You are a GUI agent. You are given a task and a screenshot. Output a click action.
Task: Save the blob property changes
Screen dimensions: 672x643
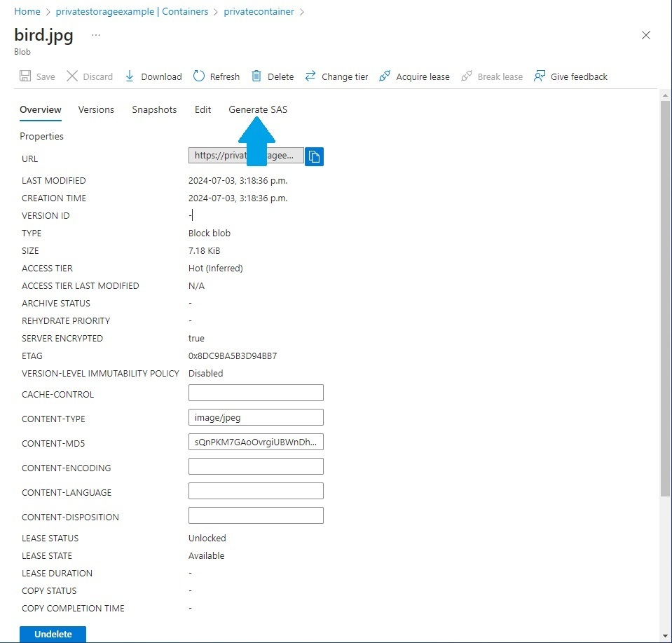point(36,76)
